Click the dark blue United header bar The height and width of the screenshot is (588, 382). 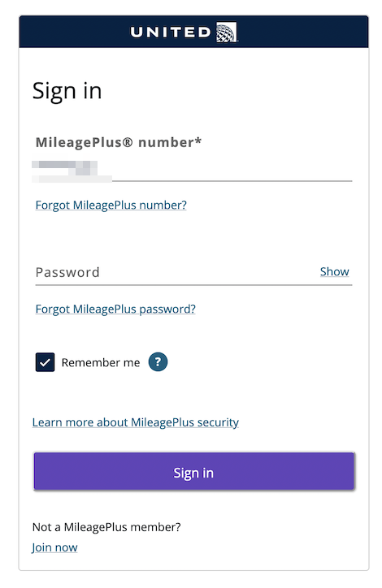coord(194,32)
